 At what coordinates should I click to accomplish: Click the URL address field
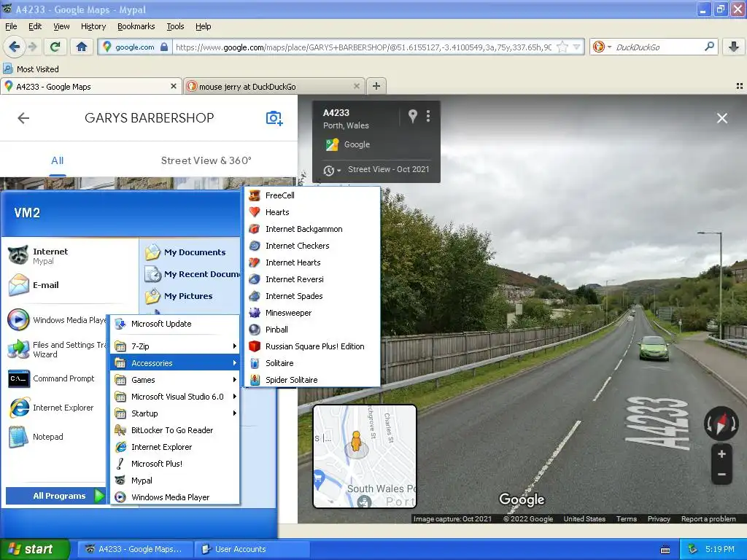coord(363,47)
